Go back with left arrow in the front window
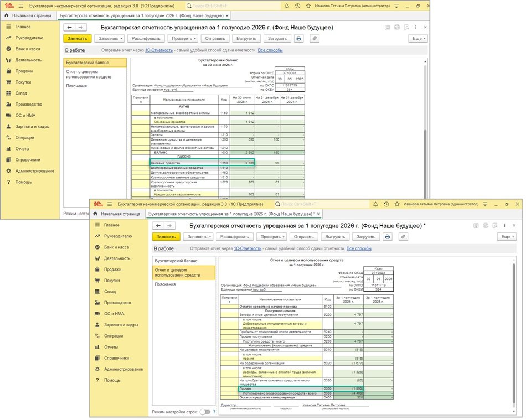Image resolution: width=526 pixels, height=420 pixels. coord(158,226)
